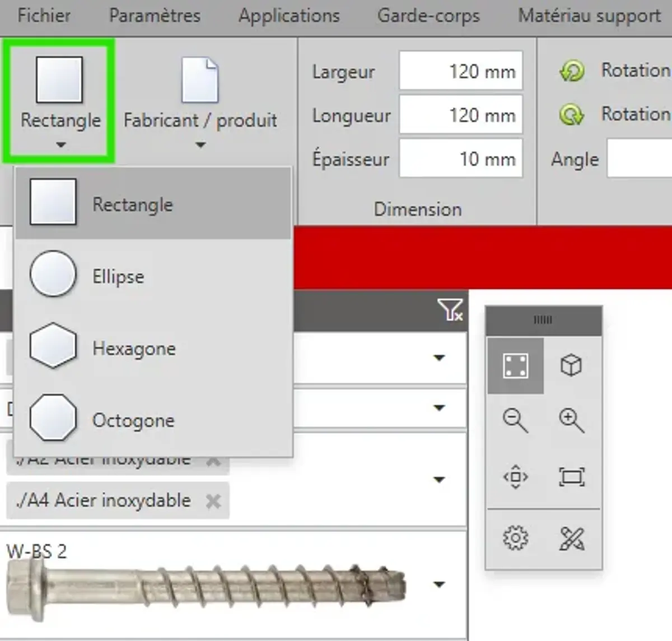Edit the Longueur value field
Image resolution: width=672 pixels, height=641 pixels.
[461, 115]
